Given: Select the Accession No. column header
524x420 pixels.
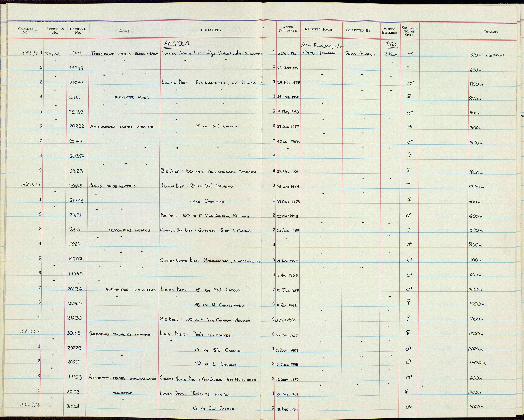Looking at the screenshot, I should 55,31.
